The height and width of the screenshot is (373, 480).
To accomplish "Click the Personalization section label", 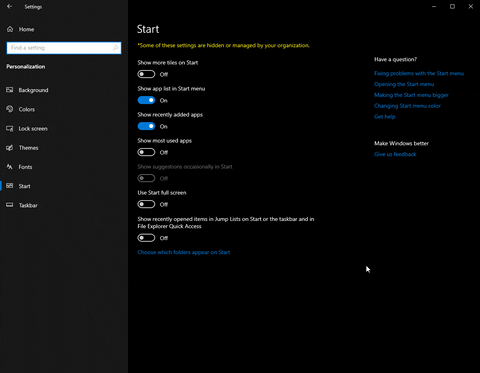I will tap(26, 67).
